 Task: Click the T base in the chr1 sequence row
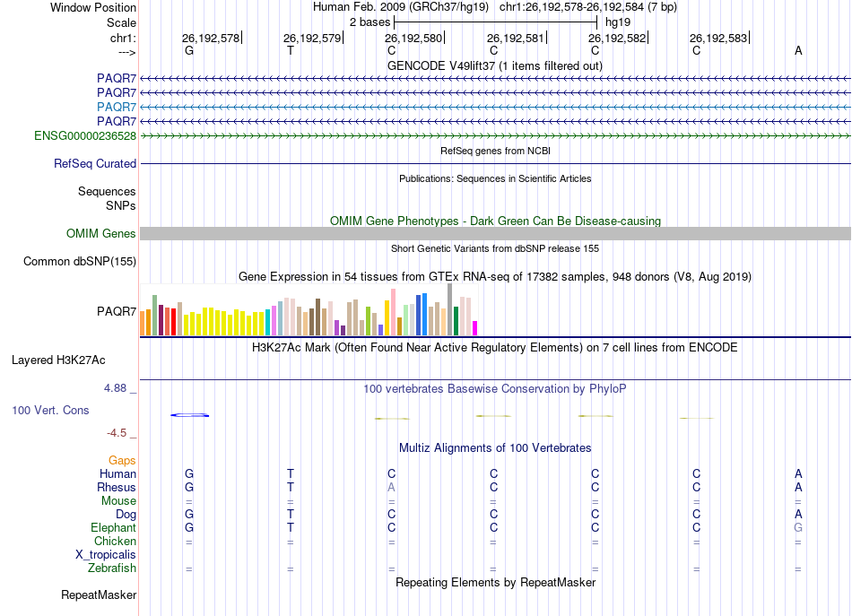point(291,50)
